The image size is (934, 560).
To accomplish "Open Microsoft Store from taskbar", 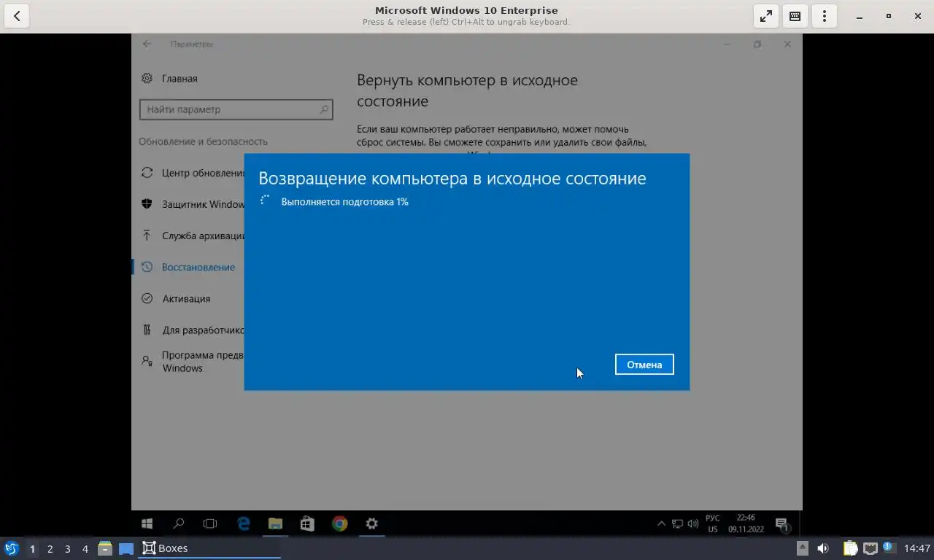I will 307,524.
